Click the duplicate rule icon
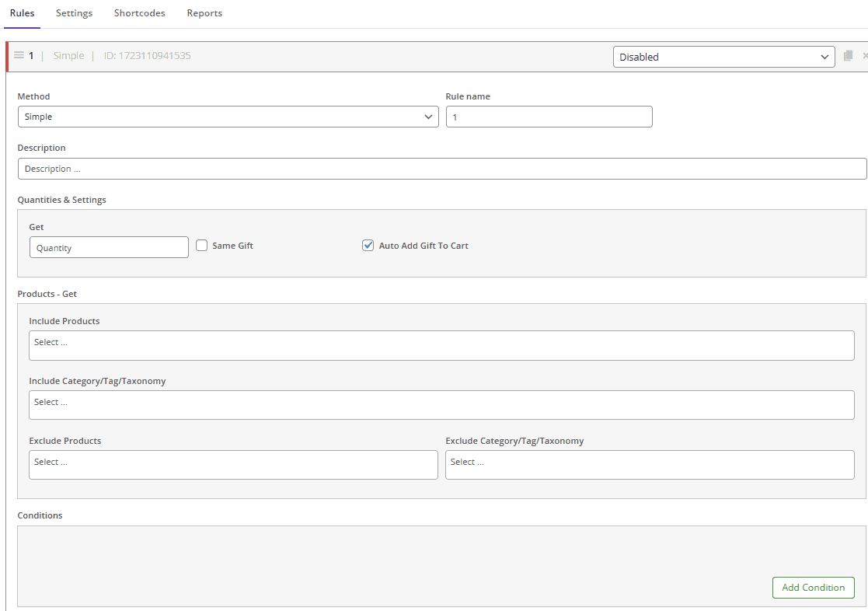This screenshot has width=868, height=611. pos(848,56)
